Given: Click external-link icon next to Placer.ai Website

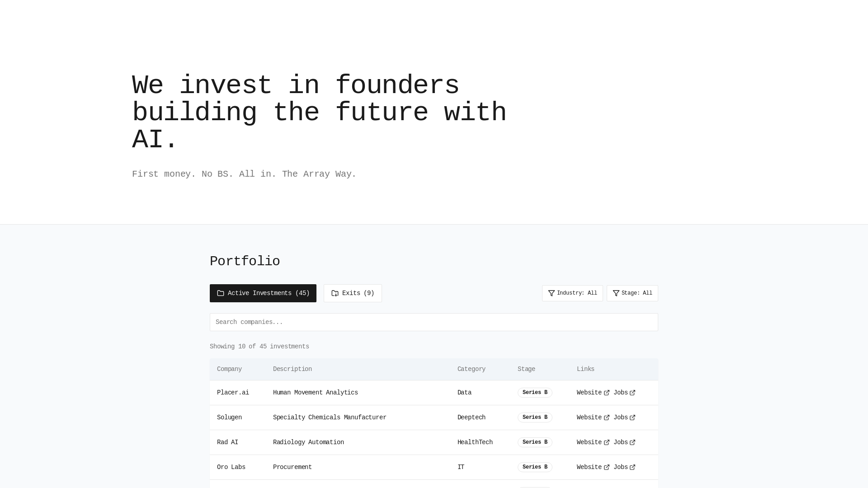Looking at the screenshot, I should coord(607,393).
